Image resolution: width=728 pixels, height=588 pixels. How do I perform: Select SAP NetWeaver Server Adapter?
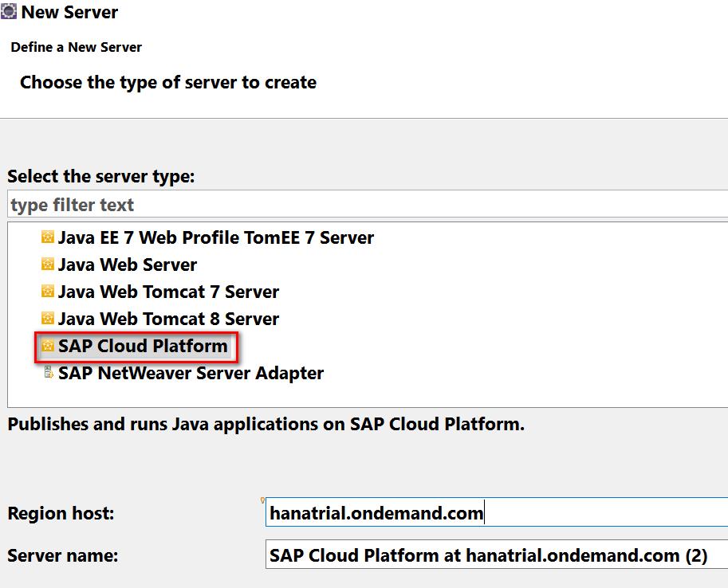click(191, 373)
